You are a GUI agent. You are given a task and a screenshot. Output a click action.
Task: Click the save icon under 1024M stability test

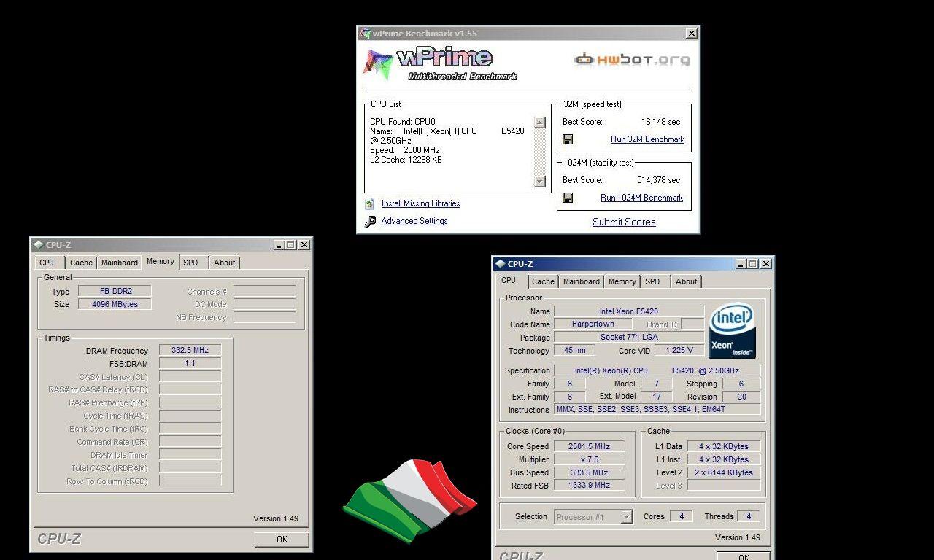[568, 198]
